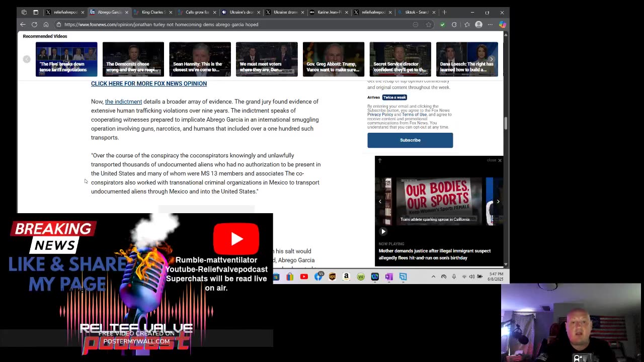The width and height of the screenshot is (644, 362).
Task: View site information lock icon
Action: (59, 24)
